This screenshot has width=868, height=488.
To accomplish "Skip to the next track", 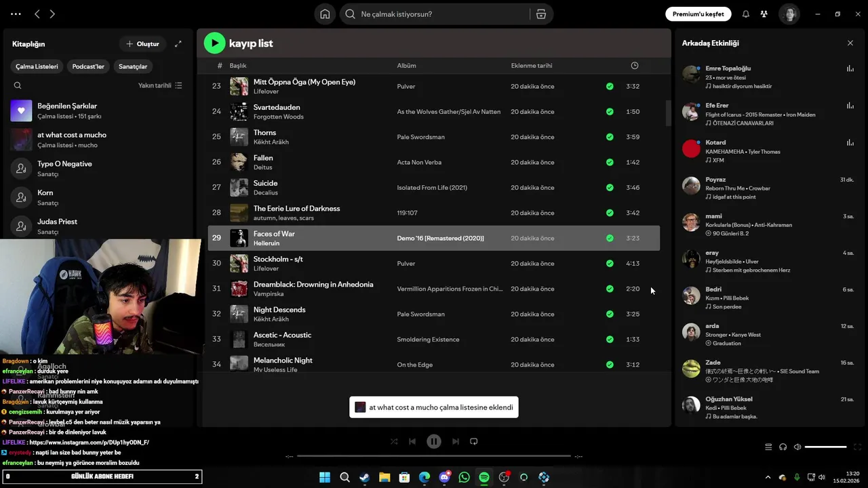I will coord(456,441).
